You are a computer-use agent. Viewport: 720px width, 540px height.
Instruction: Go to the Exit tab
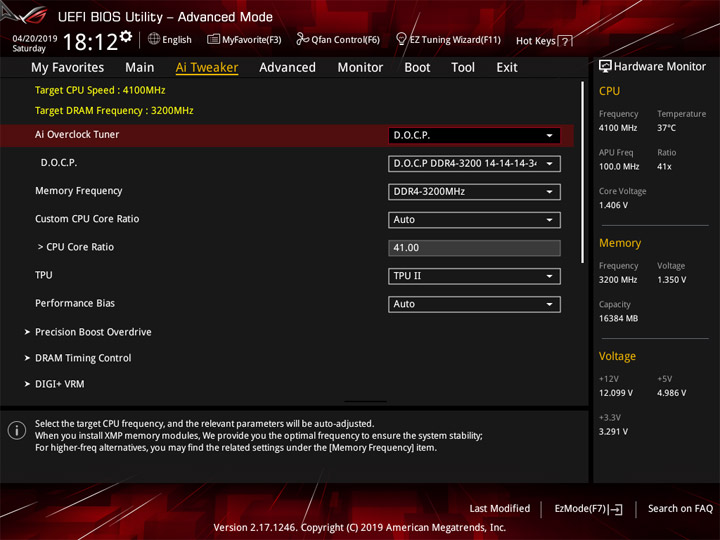coord(507,68)
